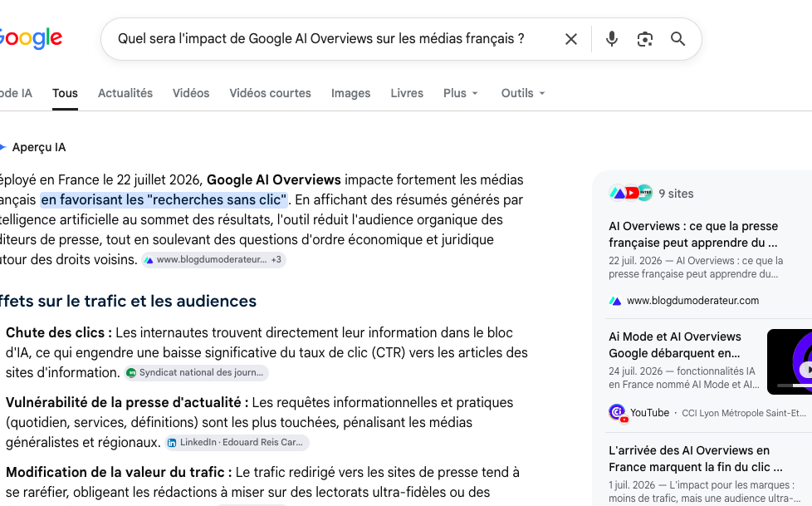Click the 'Aperçu IA' heading
The image size is (812, 506).
(x=39, y=148)
